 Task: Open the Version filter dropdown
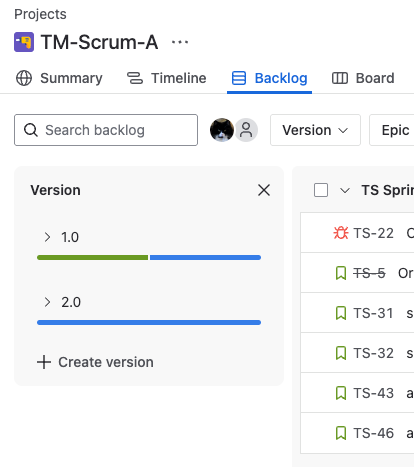(315, 130)
